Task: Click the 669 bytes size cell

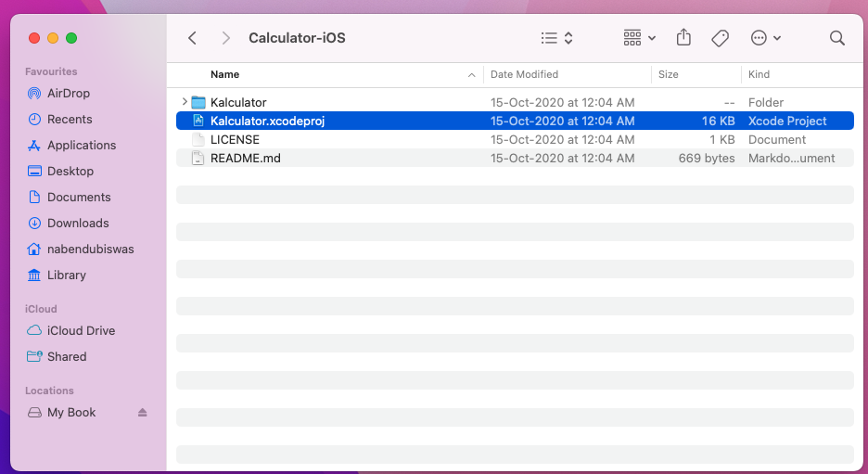Action: point(707,158)
